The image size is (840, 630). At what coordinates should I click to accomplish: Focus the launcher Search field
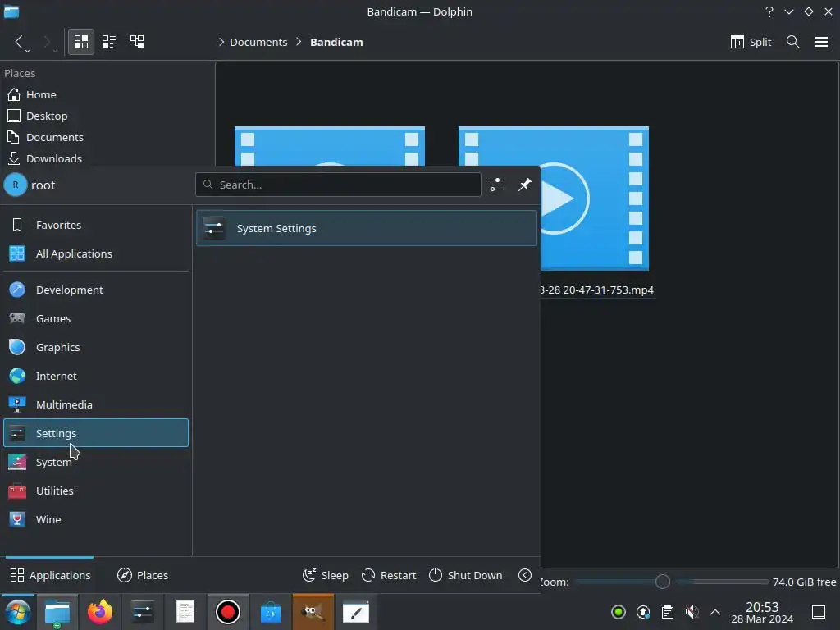click(x=338, y=185)
